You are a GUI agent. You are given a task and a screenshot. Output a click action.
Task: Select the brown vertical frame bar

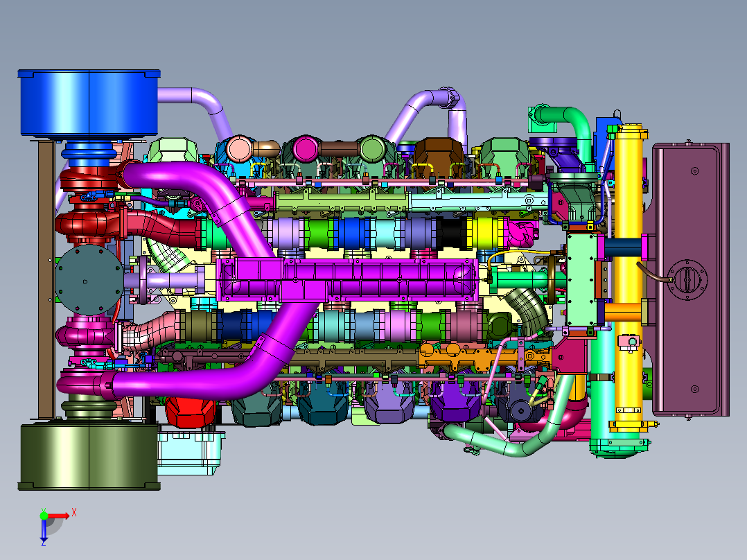pyautogui.click(x=46, y=280)
